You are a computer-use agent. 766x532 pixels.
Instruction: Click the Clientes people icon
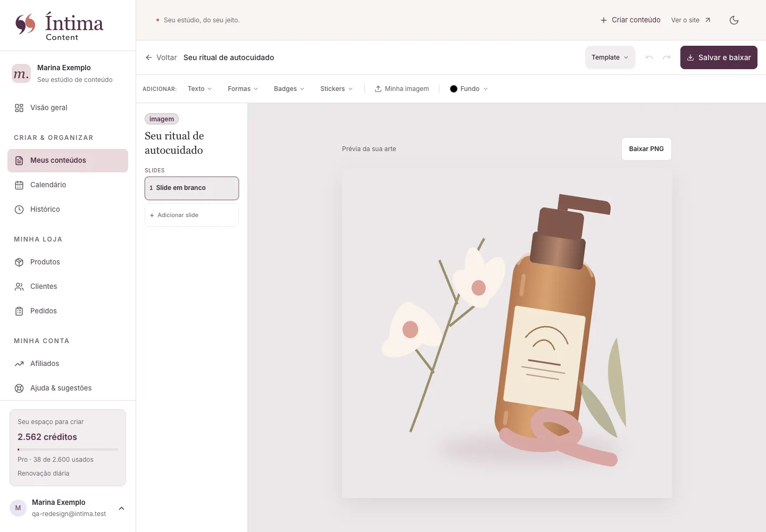coord(19,287)
